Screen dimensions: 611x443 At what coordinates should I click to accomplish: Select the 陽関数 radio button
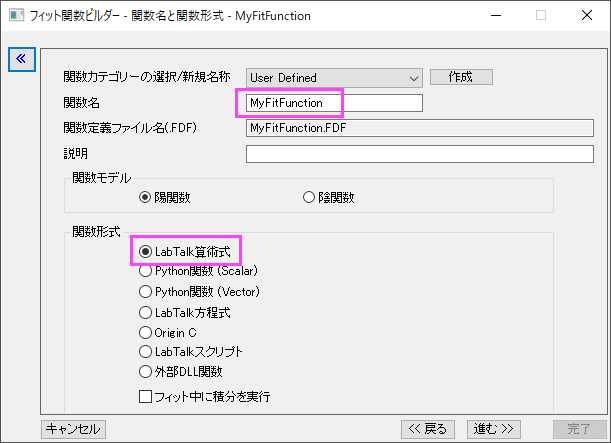click(x=145, y=198)
